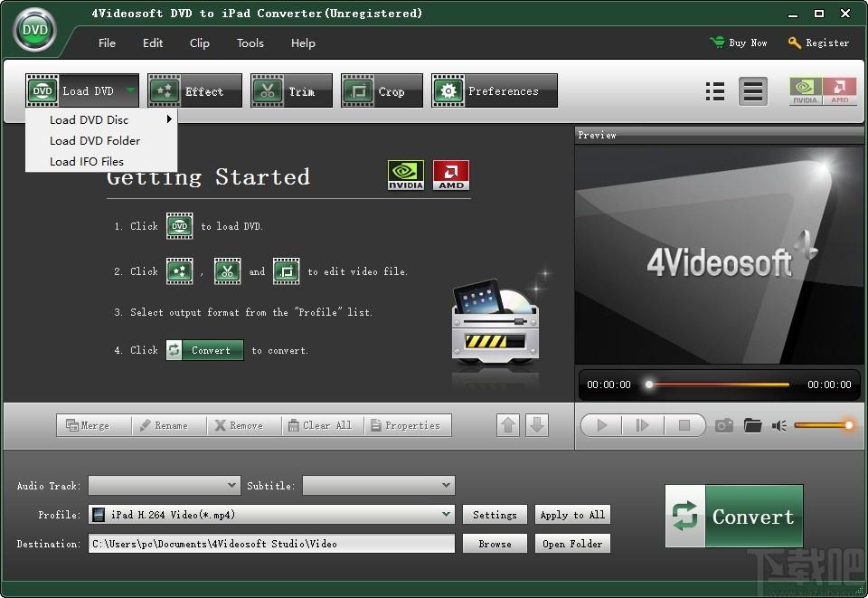Switch to the detail list view icon
Viewport: 868px width, 598px height.
coord(753,91)
